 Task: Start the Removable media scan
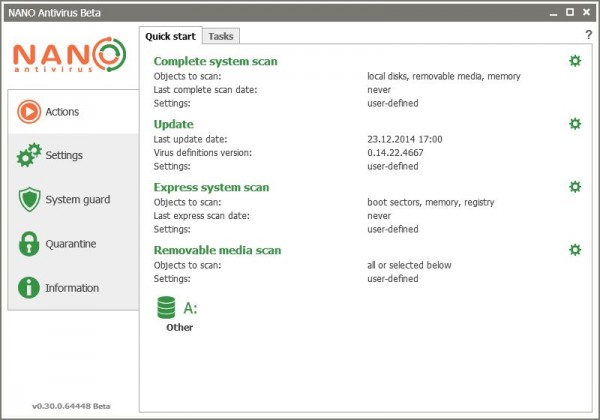[x=217, y=250]
